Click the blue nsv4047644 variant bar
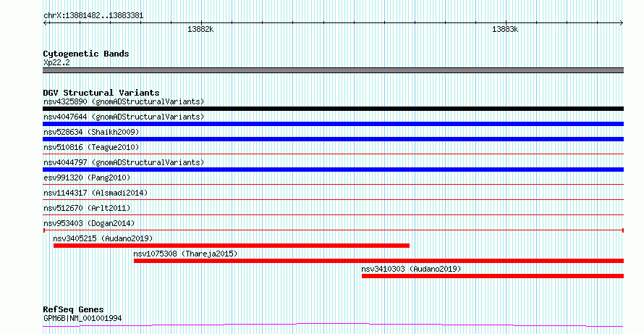The width and height of the screenshot is (644, 334). [333, 124]
